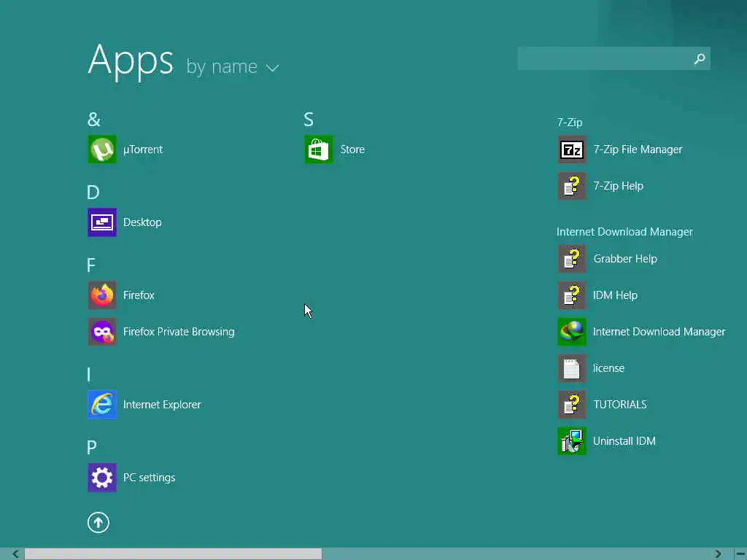Click the 'Internet Explorer' label

point(162,405)
